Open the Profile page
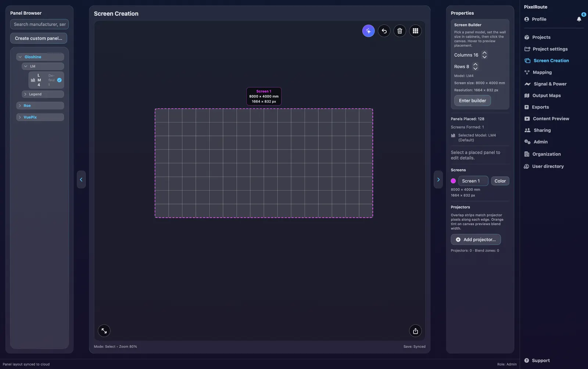Image resolution: width=588 pixels, height=369 pixels. pos(535,19)
